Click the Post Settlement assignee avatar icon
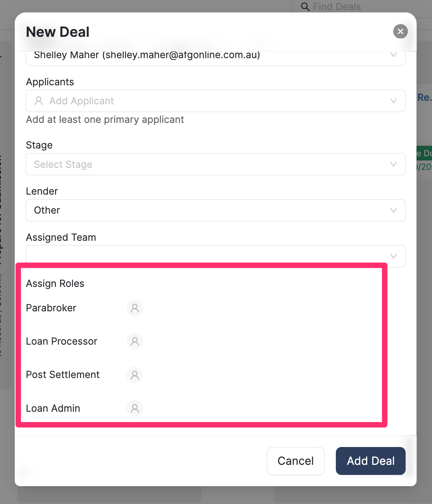Screen dimensions: 432x504 pos(135,375)
